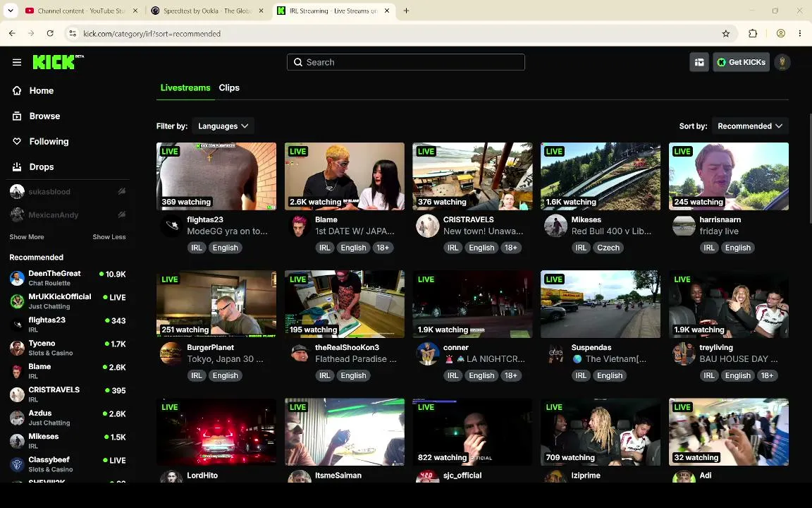Go back to previous page
Screen dimensions: 812x508
pyautogui.click(x=13, y=34)
